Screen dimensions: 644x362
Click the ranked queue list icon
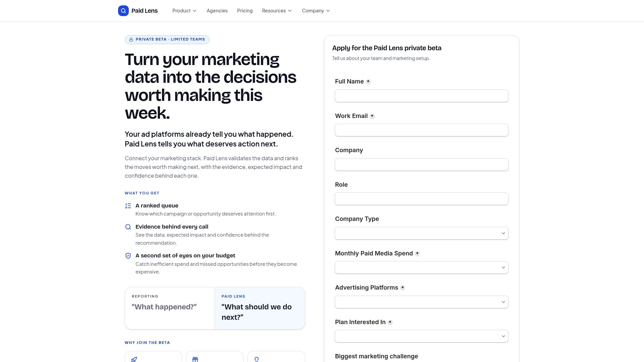pos(128,206)
